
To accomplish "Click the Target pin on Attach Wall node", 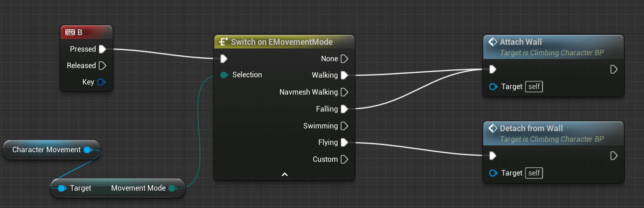I will click(493, 86).
